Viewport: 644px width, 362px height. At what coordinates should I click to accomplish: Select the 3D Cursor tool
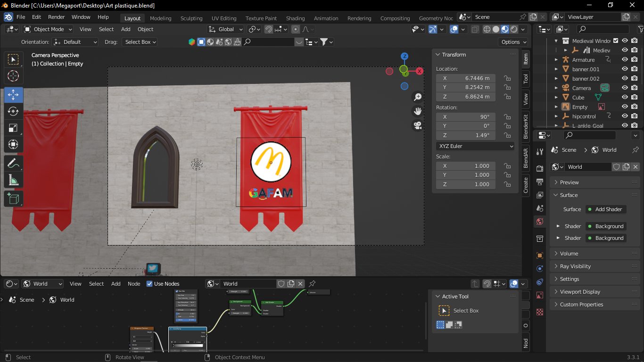(13, 76)
